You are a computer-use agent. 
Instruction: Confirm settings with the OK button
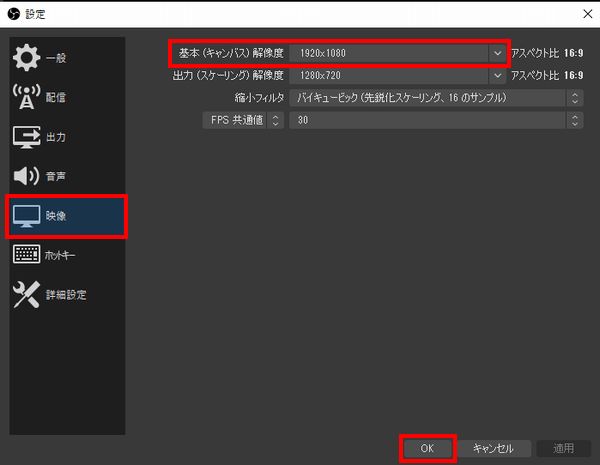(427, 448)
